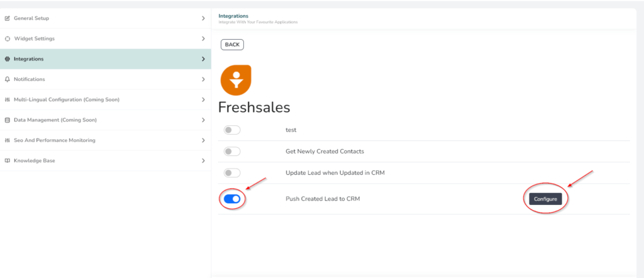Expand Notifications using its chevron arrow
The width and height of the screenshot is (644, 278).
click(203, 79)
